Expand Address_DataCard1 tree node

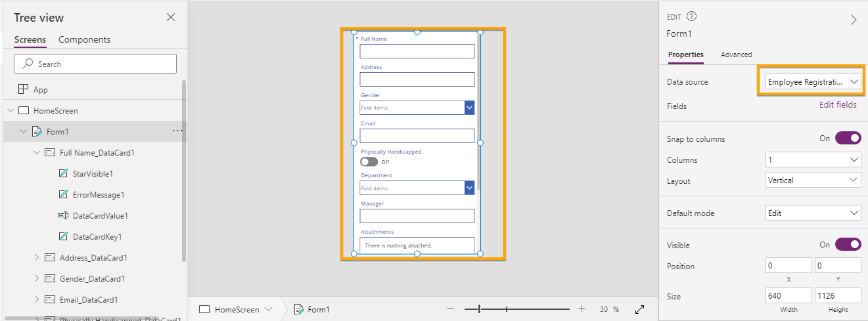tap(37, 257)
